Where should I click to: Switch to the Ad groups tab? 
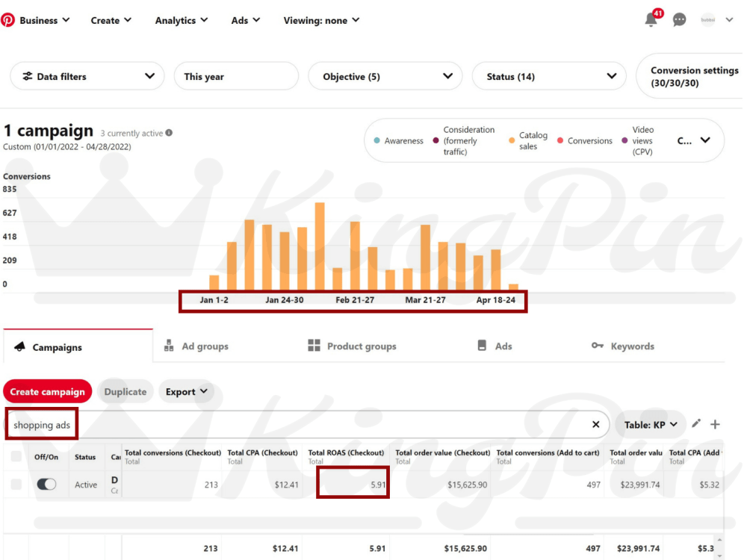point(196,346)
